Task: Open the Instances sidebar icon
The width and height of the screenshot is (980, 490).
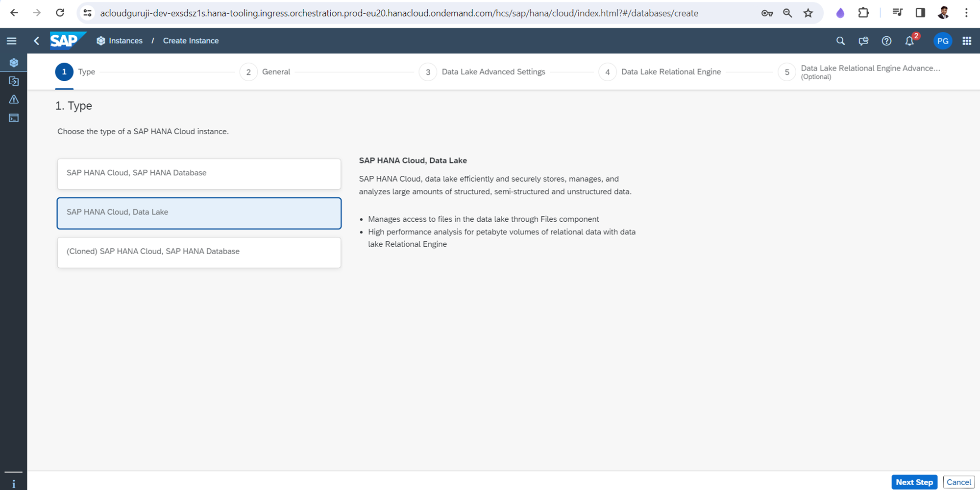Action: tap(14, 63)
